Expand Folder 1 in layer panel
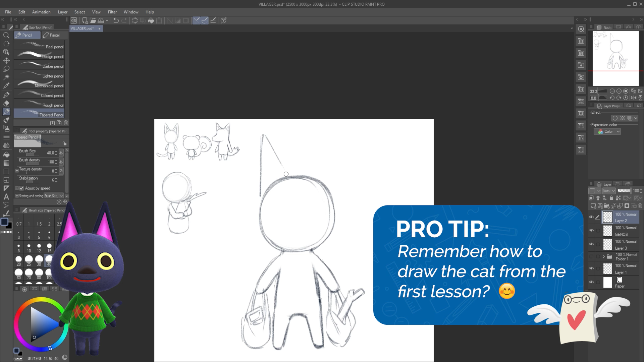Screen dimensions: 644x362 coord(604,257)
